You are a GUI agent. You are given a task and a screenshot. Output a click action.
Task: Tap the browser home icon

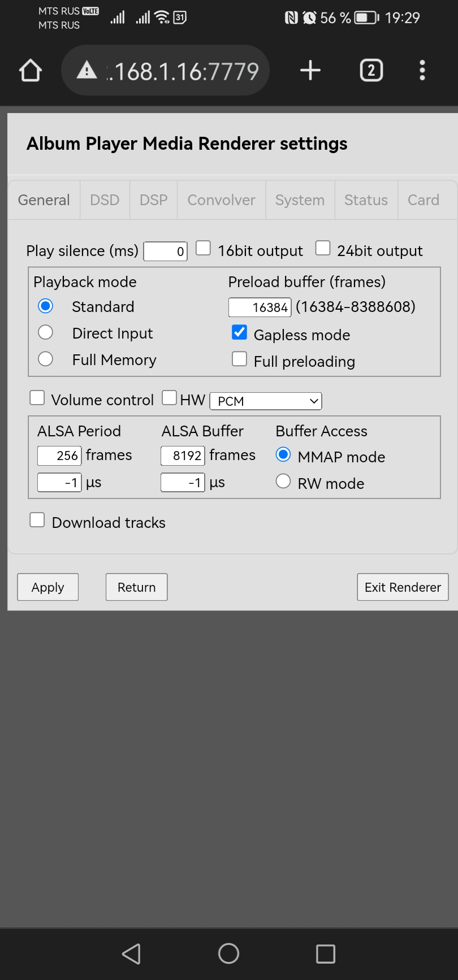point(31,71)
